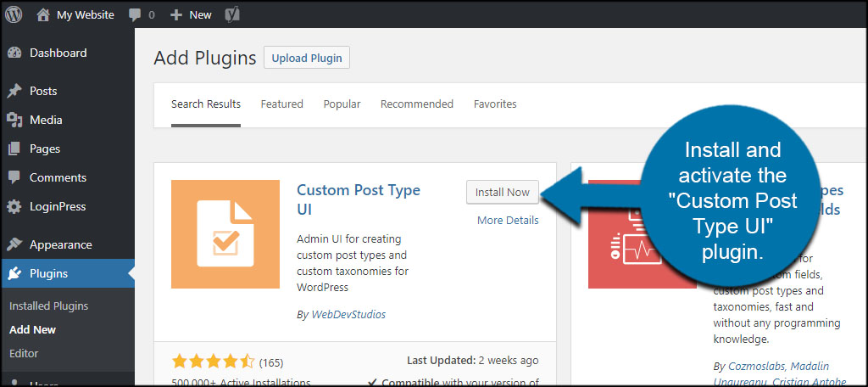Click the WordPress logo icon
Image resolution: width=868 pixels, height=387 pixels.
14,14
